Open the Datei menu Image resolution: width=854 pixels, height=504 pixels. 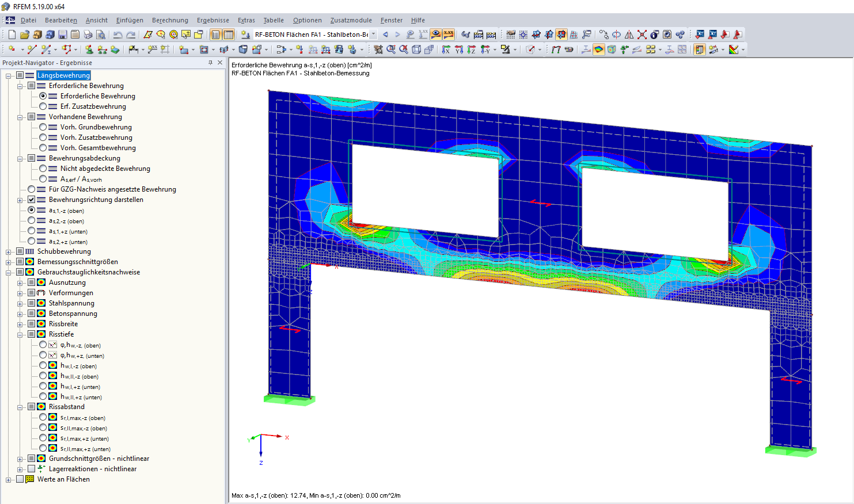(x=28, y=20)
